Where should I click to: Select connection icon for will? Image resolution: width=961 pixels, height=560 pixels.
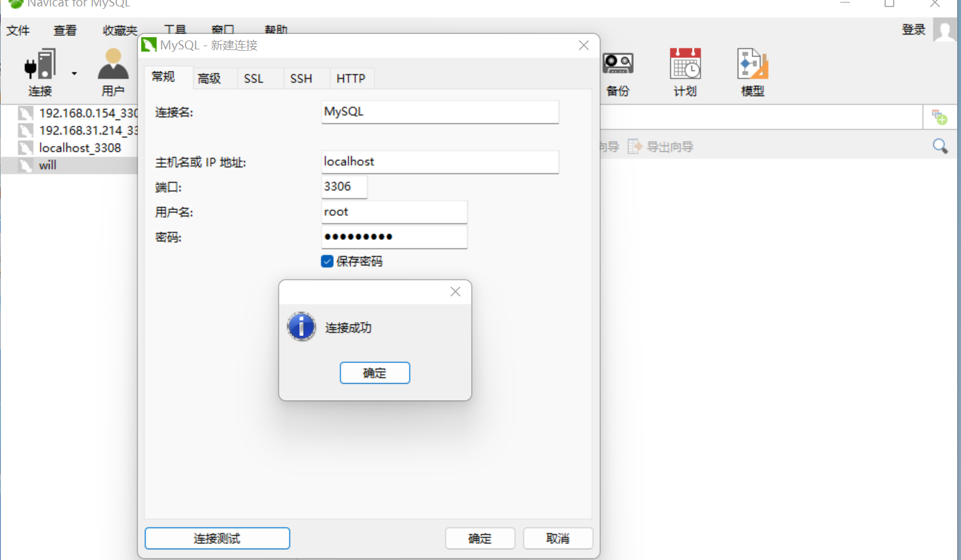pyautogui.click(x=26, y=165)
